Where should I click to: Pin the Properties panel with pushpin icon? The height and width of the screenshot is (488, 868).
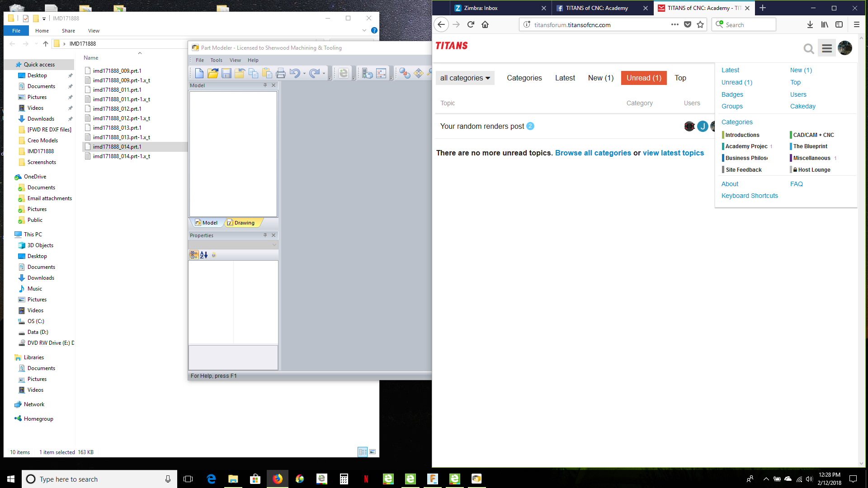pyautogui.click(x=265, y=235)
